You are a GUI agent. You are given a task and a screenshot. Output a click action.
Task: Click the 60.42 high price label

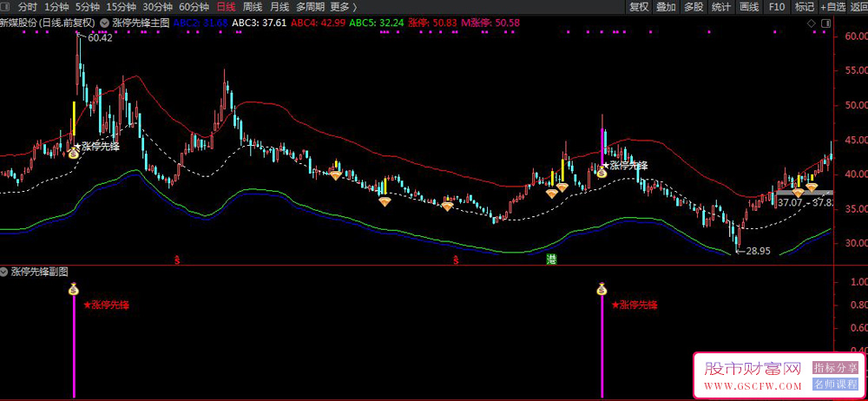[x=100, y=38]
